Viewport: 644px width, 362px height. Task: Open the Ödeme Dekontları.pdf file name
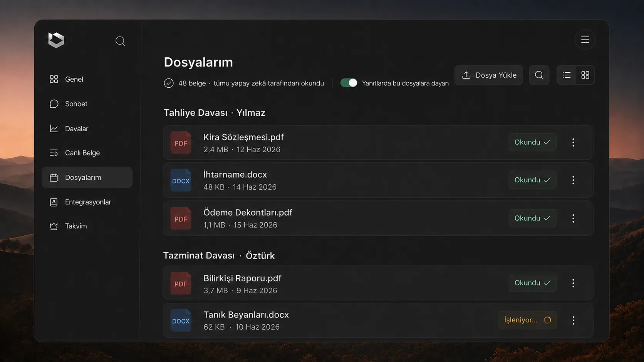point(248,212)
